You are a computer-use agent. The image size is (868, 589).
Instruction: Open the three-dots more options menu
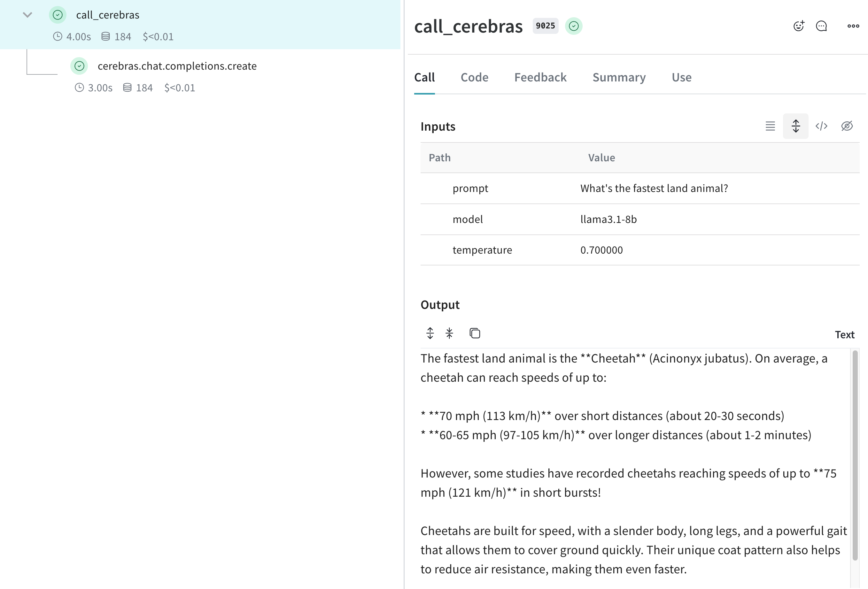click(x=853, y=26)
